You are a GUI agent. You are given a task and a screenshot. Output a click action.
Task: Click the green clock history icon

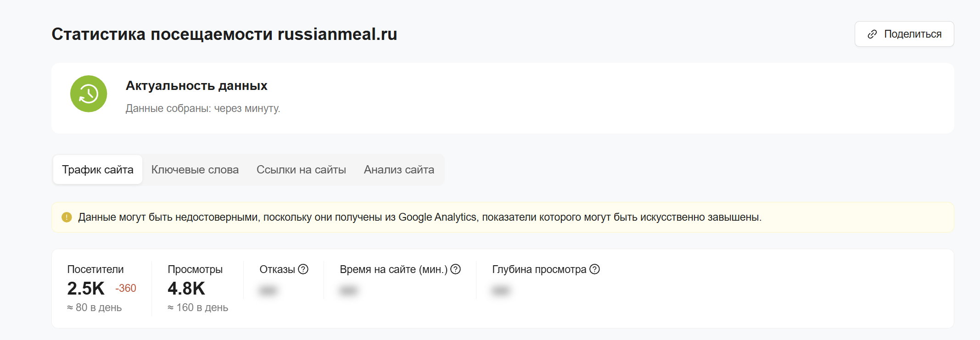[x=89, y=94]
